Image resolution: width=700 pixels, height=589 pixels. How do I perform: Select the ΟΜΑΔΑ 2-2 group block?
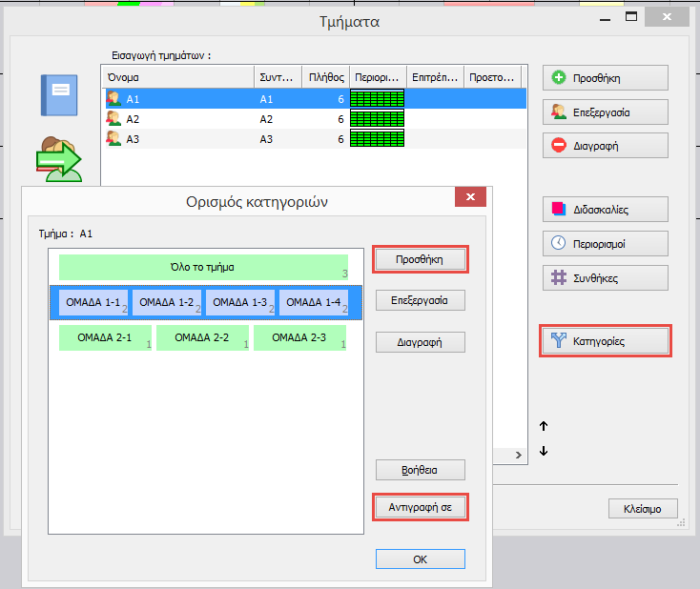click(202, 337)
